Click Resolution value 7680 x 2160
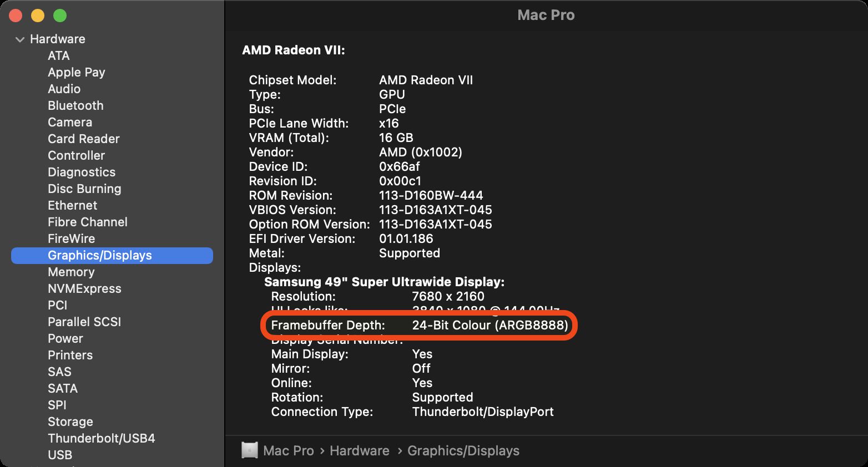Viewport: 868px width, 467px height. [x=448, y=297]
